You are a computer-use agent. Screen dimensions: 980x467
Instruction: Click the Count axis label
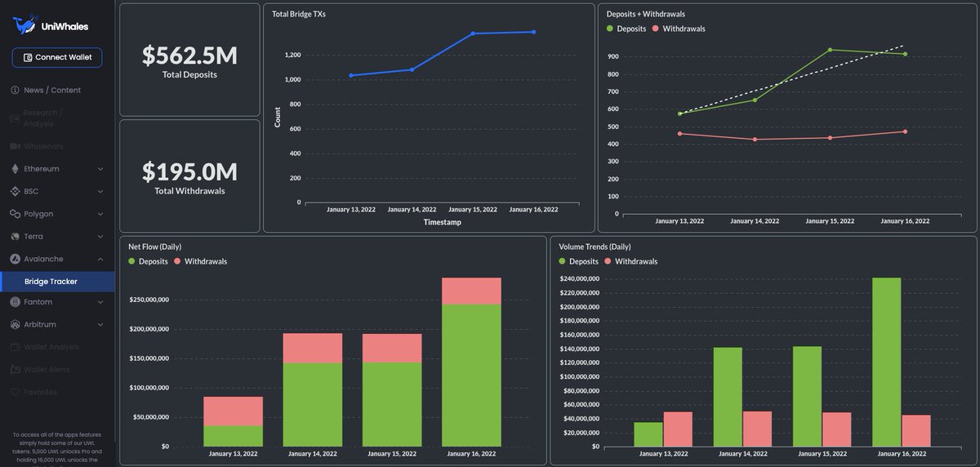click(x=278, y=117)
